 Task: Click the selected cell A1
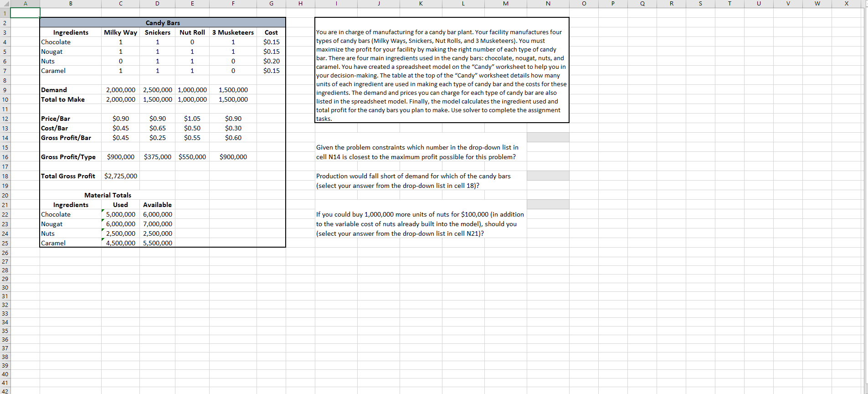25,13
